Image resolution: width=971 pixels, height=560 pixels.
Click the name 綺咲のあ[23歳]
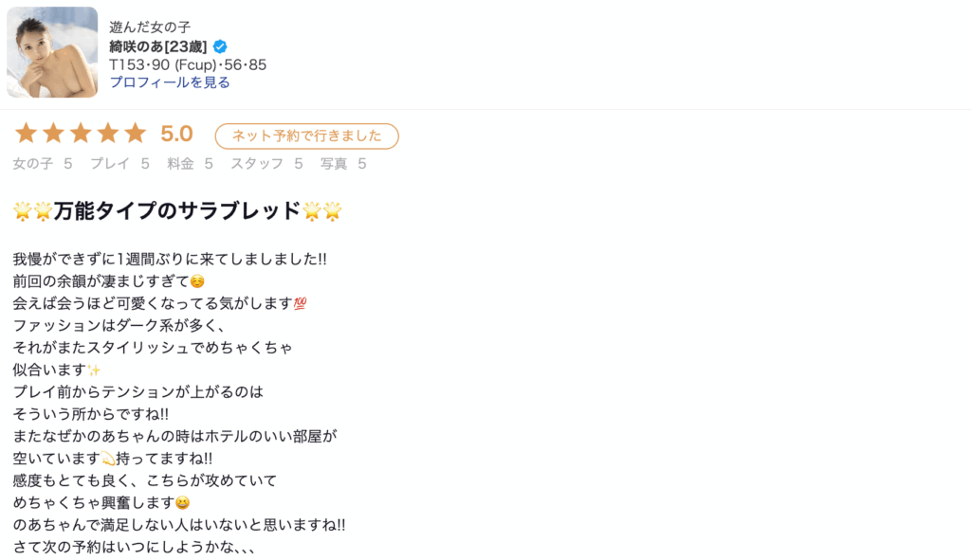[x=158, y=46]
